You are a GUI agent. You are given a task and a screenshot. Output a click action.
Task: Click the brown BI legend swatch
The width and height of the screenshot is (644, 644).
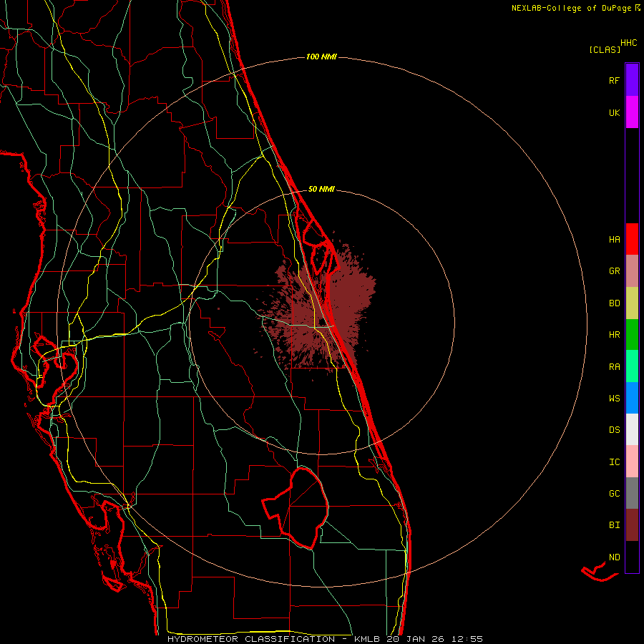point(632,525)
